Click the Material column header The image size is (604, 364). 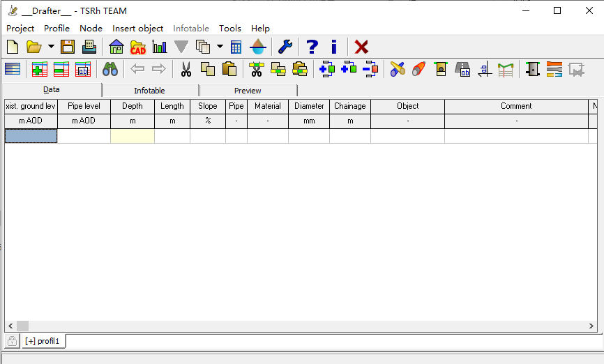[x=268, y=106]
